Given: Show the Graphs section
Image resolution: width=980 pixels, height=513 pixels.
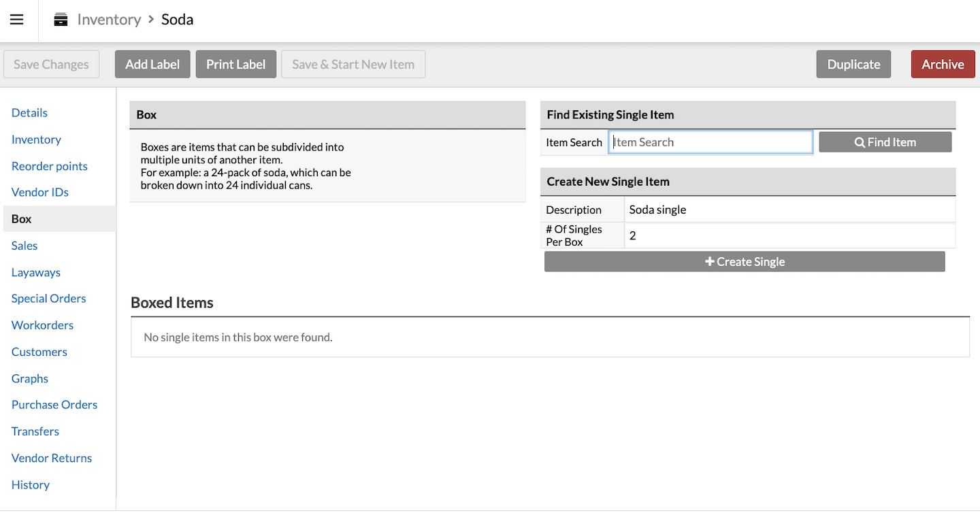Looking at the screenshot, I should click(x=30, y=378).
